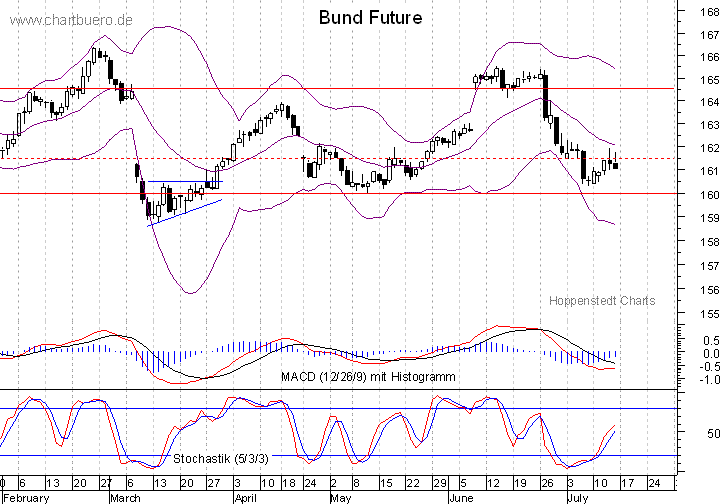Click the 'Bund Future' chart title
The image size is (723, 504).
370,18
